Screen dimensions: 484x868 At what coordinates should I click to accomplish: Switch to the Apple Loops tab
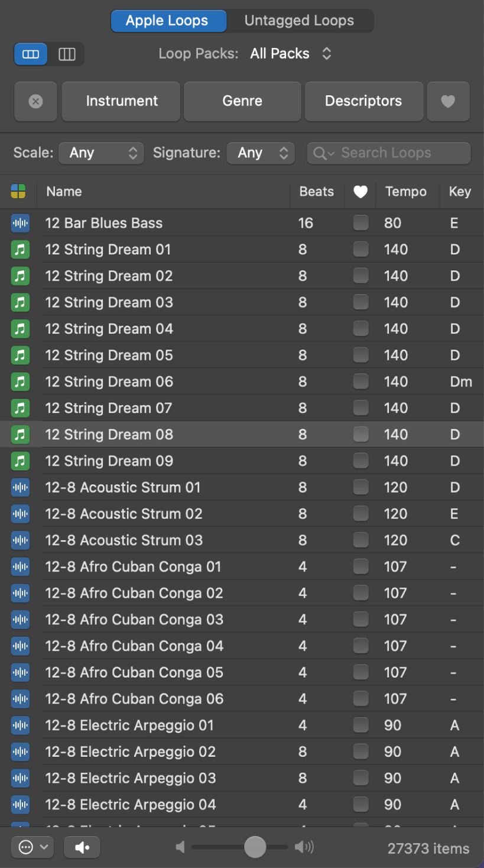(x=168, y=21)
